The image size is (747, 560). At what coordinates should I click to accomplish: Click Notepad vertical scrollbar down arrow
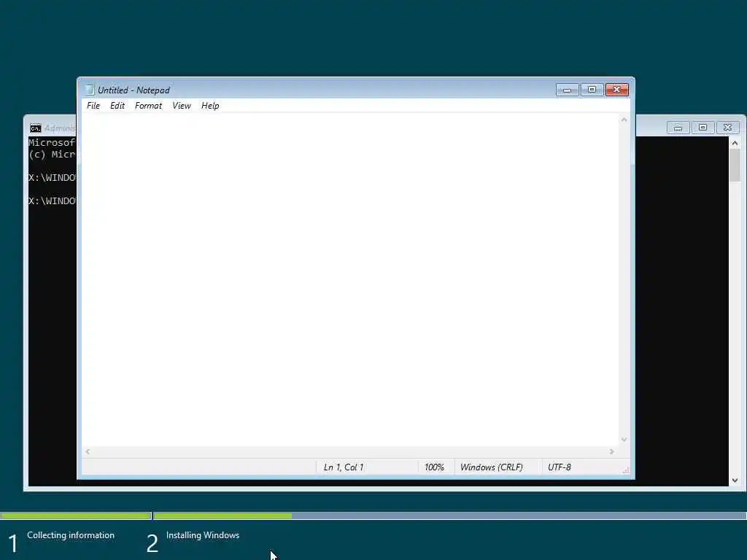tap(624, 440)
